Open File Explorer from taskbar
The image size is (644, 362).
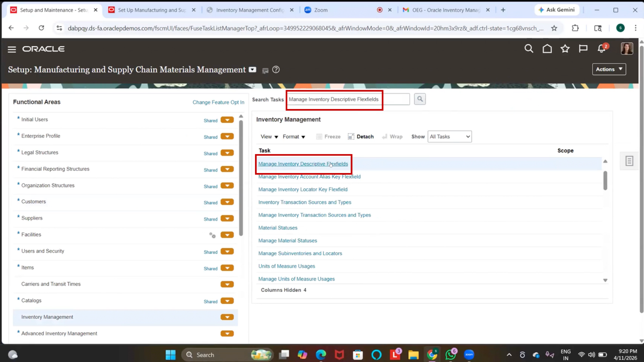(x=413, y=355)
